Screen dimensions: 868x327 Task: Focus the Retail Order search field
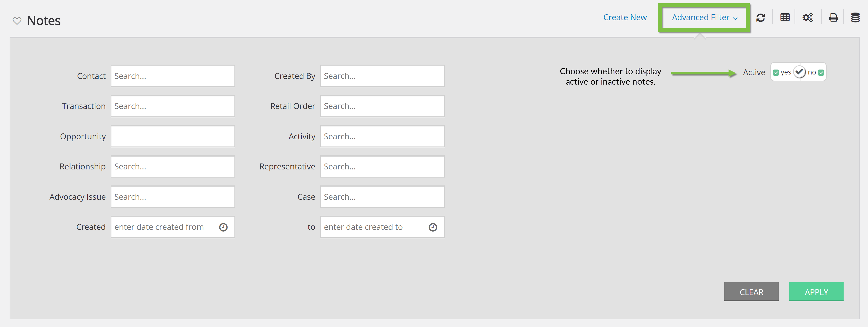(382, 106)
